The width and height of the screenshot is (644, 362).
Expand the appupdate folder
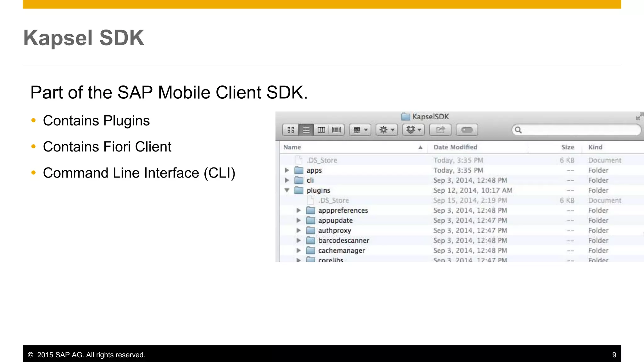(x=298, y=221)
